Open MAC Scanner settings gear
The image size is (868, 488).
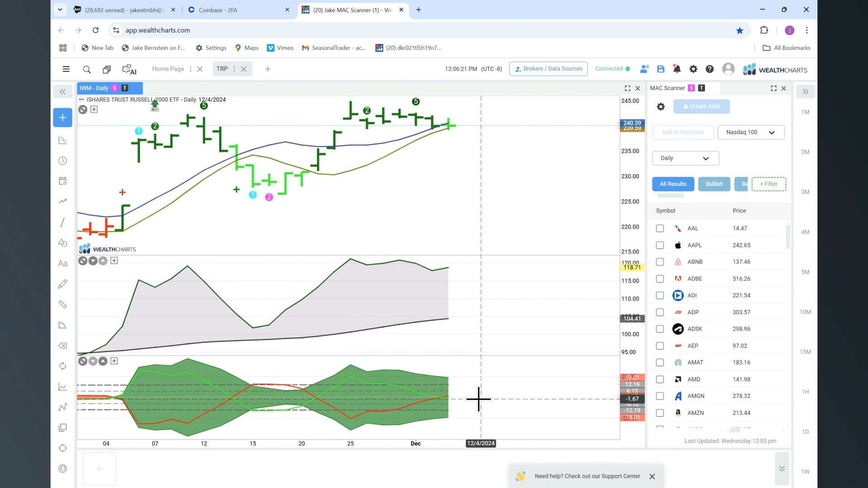660,107
